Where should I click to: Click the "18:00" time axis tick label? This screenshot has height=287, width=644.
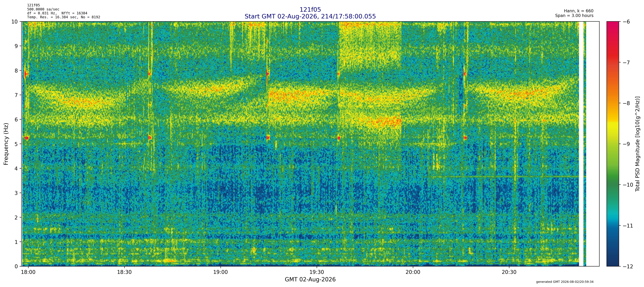[x=28, y=272]
